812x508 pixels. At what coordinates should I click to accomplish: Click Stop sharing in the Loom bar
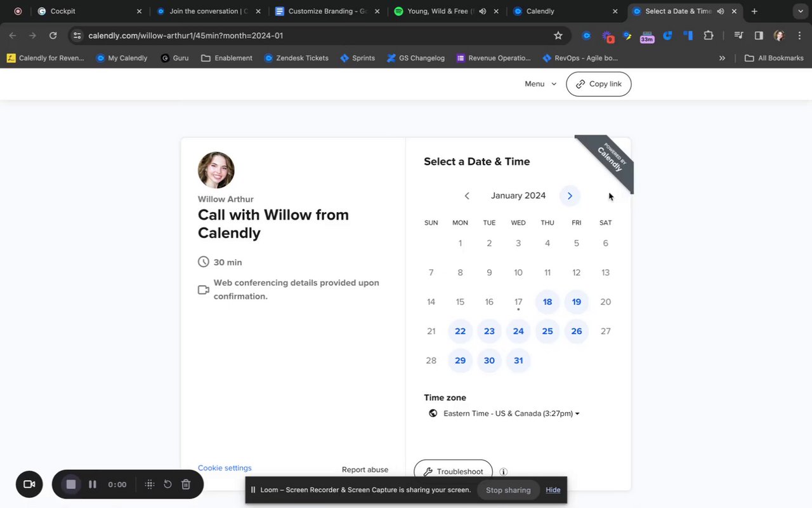(x=508, y=490)
